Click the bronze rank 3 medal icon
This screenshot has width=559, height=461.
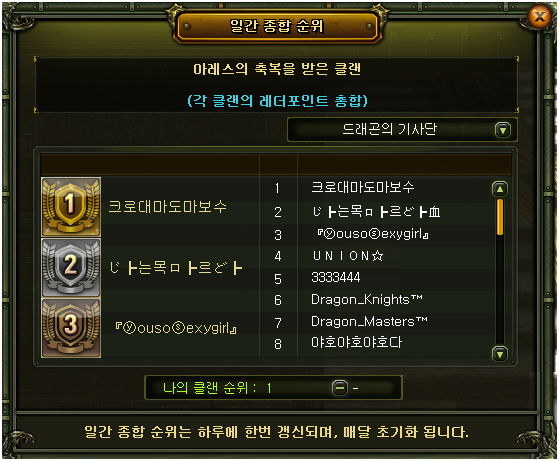coord(71,328)
